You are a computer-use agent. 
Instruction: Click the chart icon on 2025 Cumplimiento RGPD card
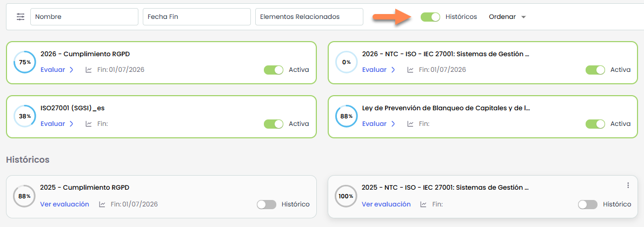coord(102,204)
